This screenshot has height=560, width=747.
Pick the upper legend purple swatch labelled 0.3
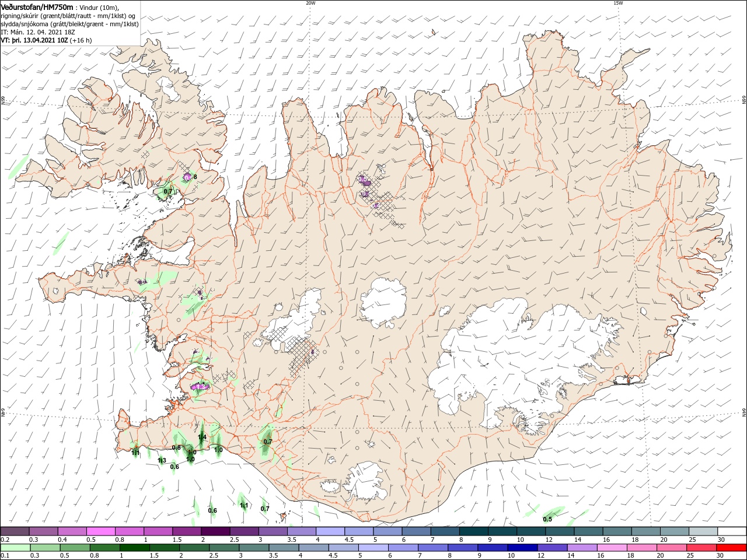pos(43,531)
